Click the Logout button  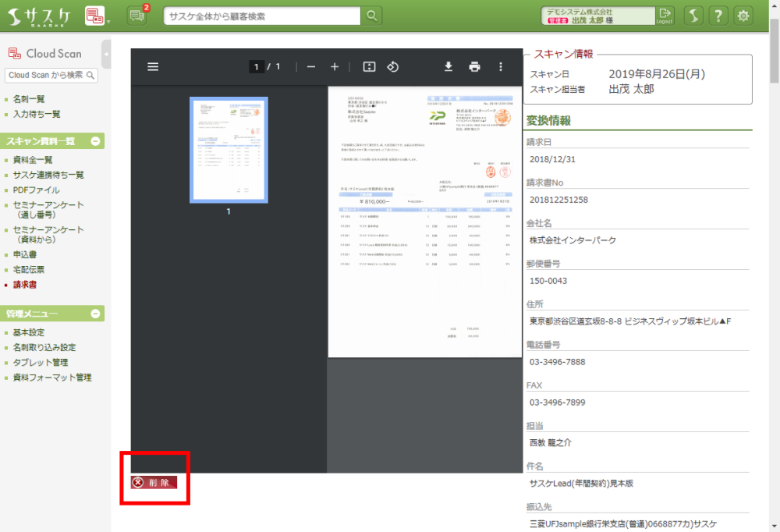coord(664,16)
